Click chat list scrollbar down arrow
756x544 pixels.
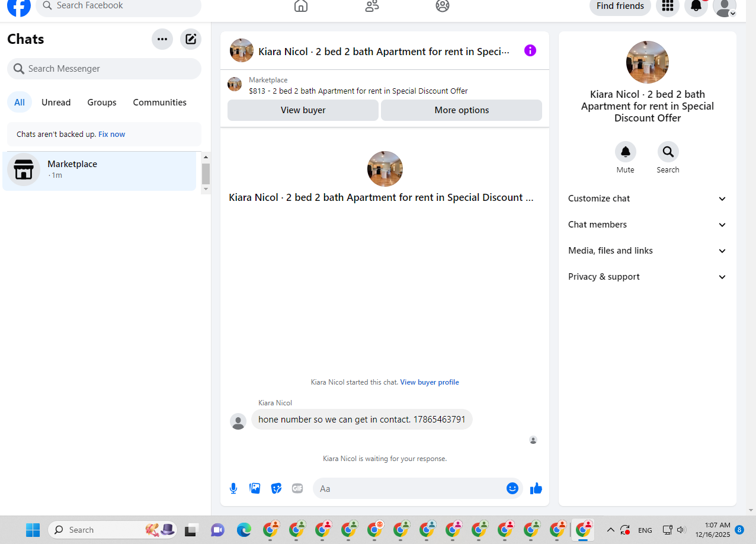(206, 189)
